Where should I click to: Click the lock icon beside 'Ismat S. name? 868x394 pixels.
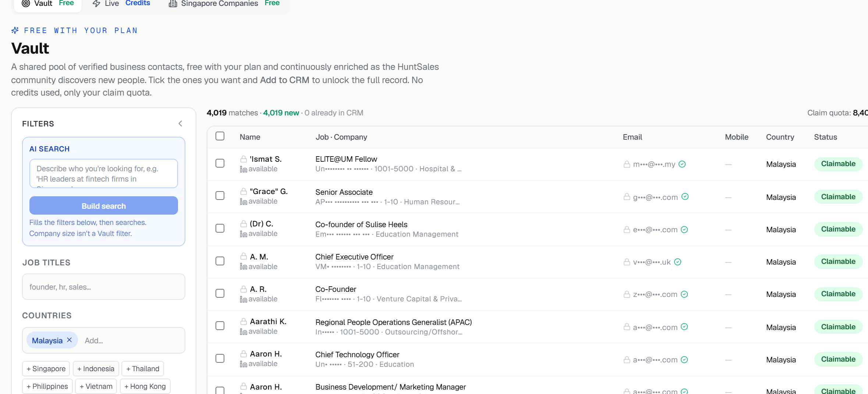pyautogui.click(x=243, y=159)
